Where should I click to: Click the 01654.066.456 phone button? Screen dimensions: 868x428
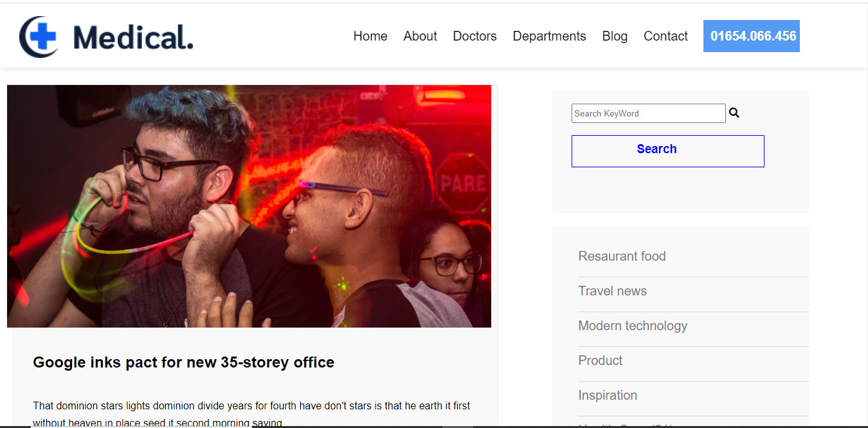coord(752,36)
